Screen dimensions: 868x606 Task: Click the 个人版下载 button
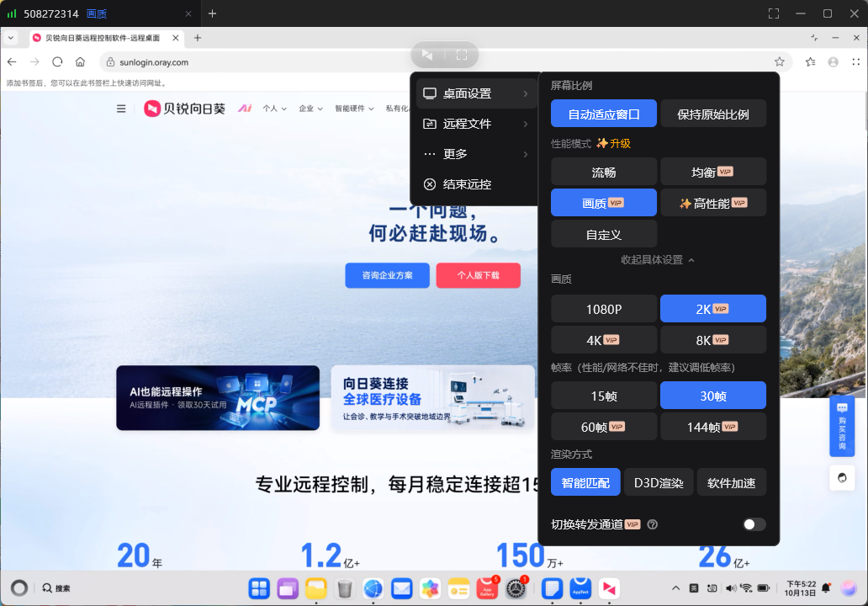point(479,275)
